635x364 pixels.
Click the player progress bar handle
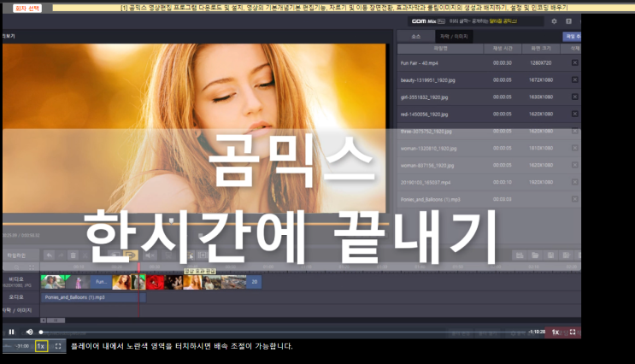tap(41, 332)
